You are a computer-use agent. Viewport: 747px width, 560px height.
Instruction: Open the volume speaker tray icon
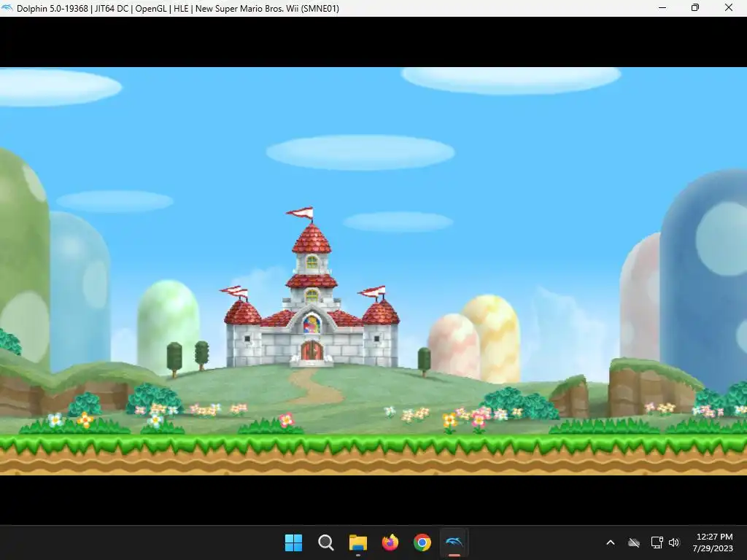click(673, 542)
